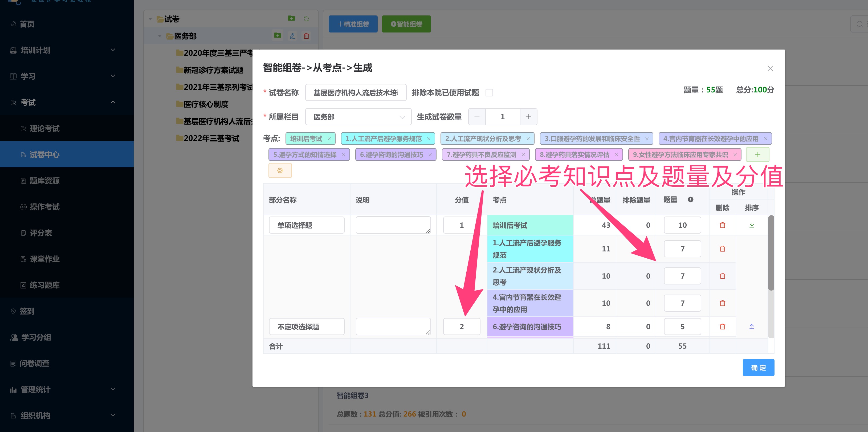Move 不定项选择题 section up with sort arrow
The height and width of the screenshot is (432, 868).
coord(751,327)
